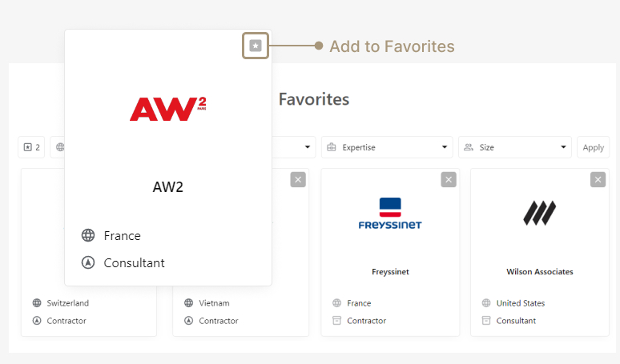Toggle the favorites filter showing count 2
The height and width of the screenshot is (364, 620).
(31, 147)
